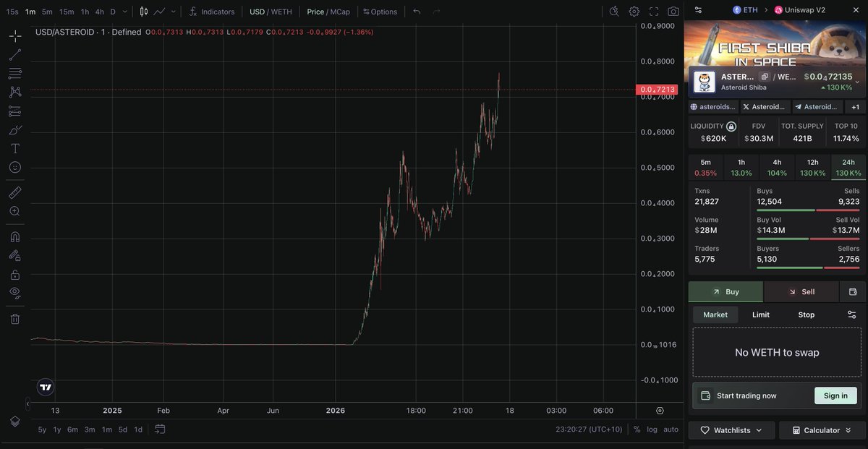Toggle magnet mode in left toolbar
868x449 pixels.
click(x=15, y=236)
